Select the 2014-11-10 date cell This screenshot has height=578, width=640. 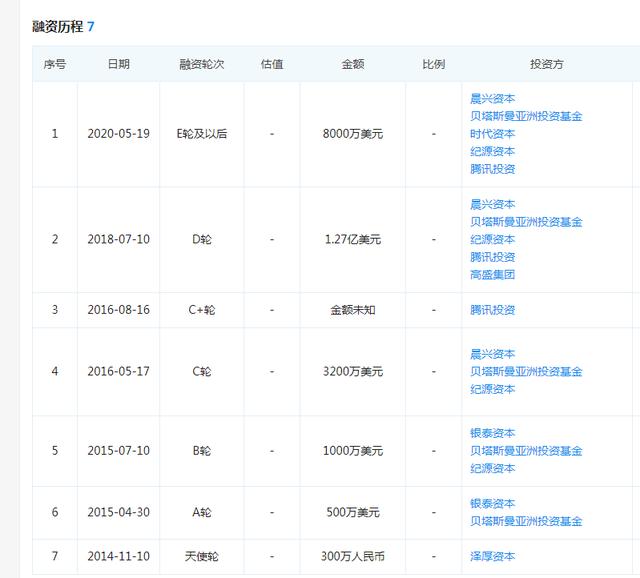(x=118, y=556)
